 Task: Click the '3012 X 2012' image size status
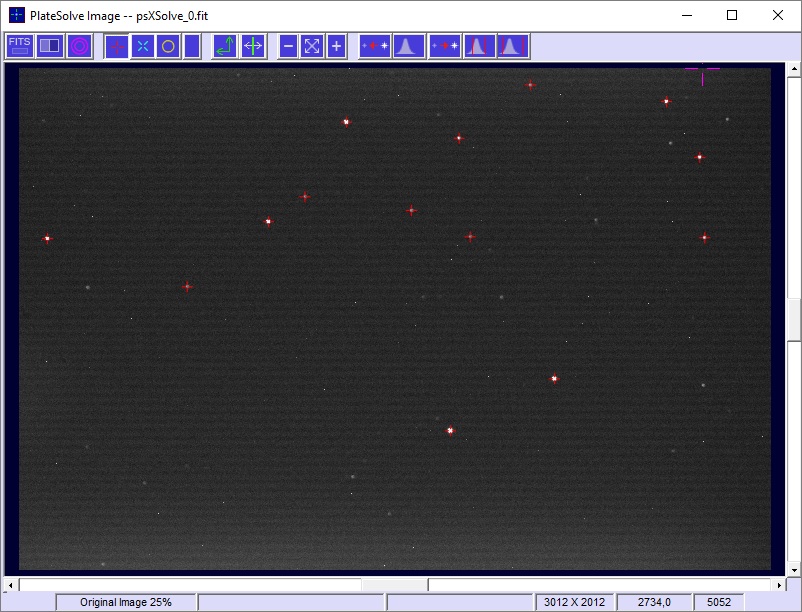coord(574,602)
